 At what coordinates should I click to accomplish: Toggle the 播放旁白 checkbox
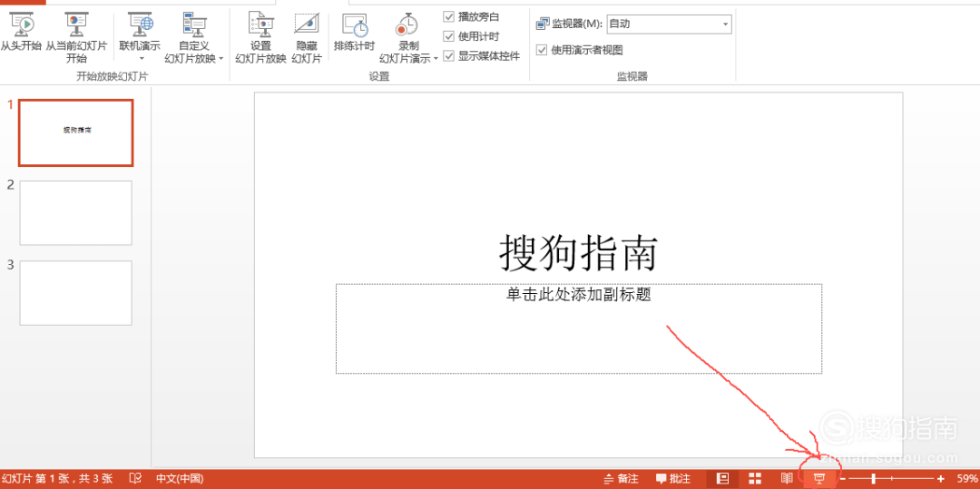coord(449,16)
